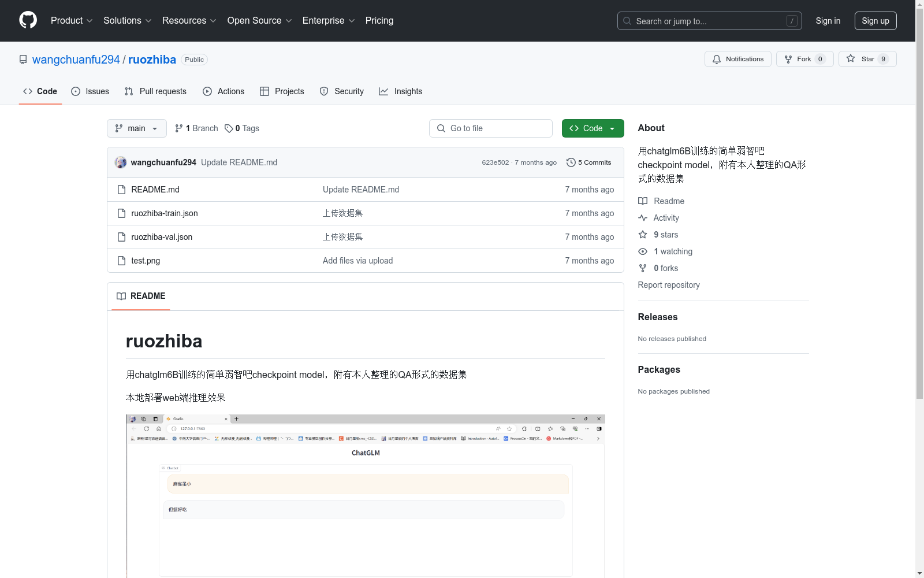Focus the Search or jump to field

(710, 21)
